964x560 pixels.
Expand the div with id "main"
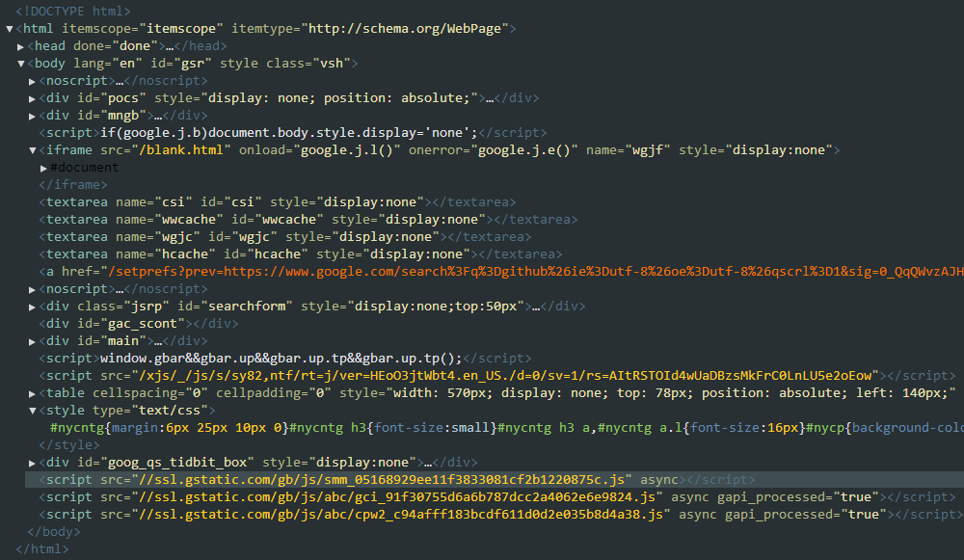point(32,340)
